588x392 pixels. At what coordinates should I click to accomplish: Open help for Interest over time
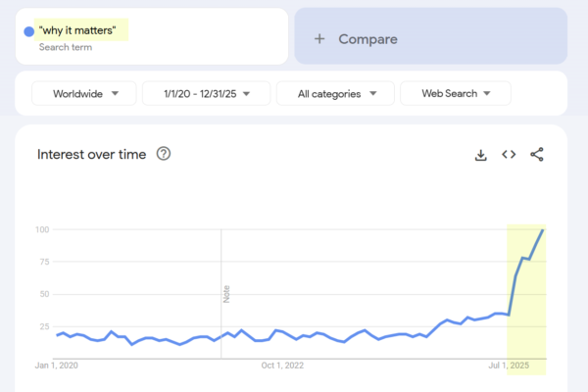click(164, 154)
